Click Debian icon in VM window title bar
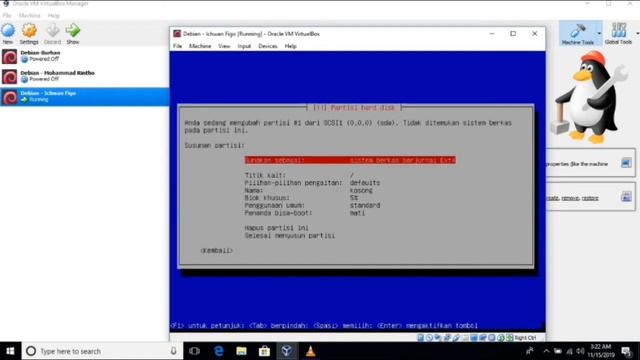640x360 pixels. [x=177, y=33]
